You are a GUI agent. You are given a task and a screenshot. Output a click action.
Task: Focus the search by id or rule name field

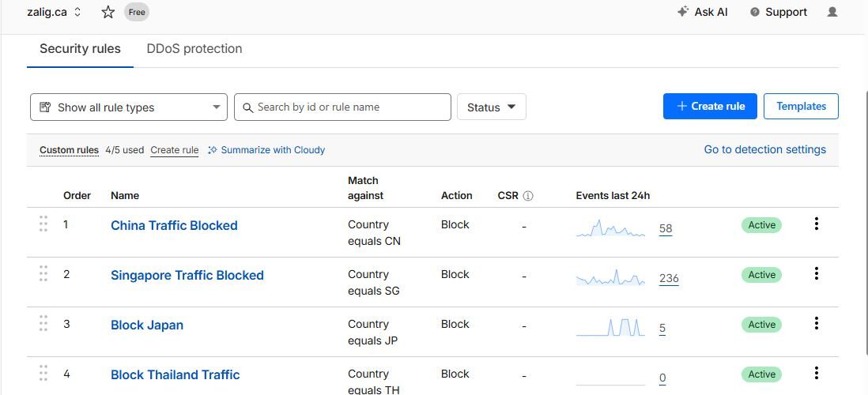coord(348,107)
